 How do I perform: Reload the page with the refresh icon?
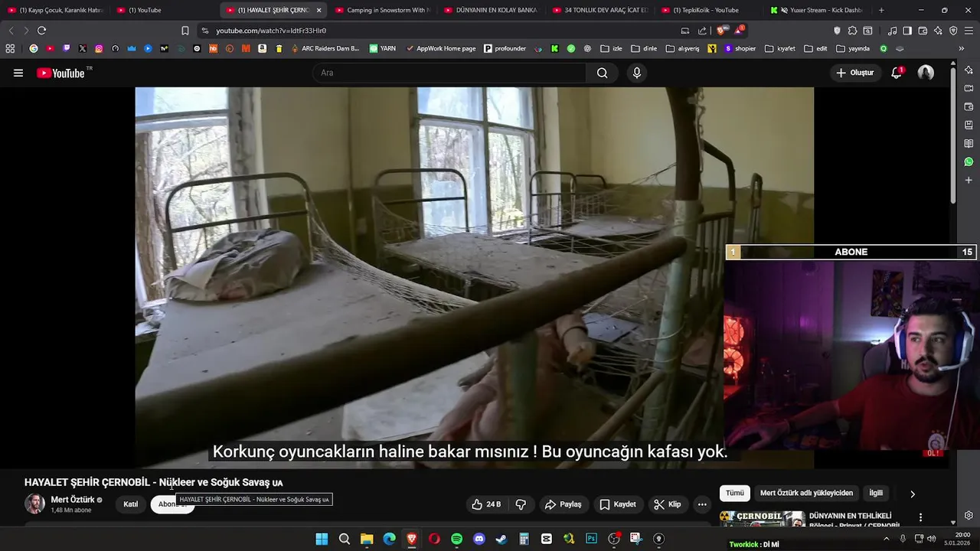[x=41, y=31]
